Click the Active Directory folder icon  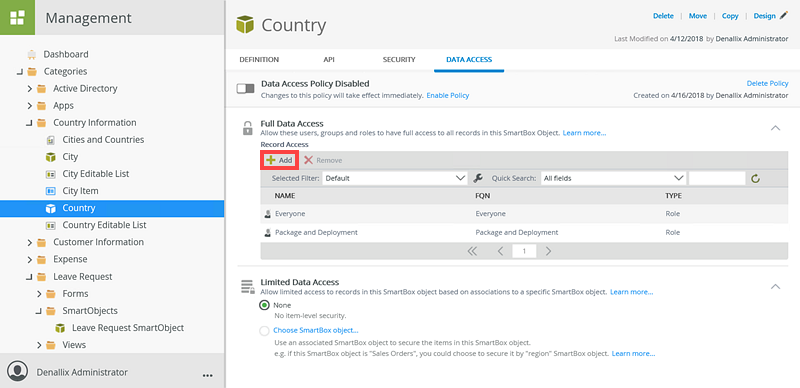click(41, 89)
